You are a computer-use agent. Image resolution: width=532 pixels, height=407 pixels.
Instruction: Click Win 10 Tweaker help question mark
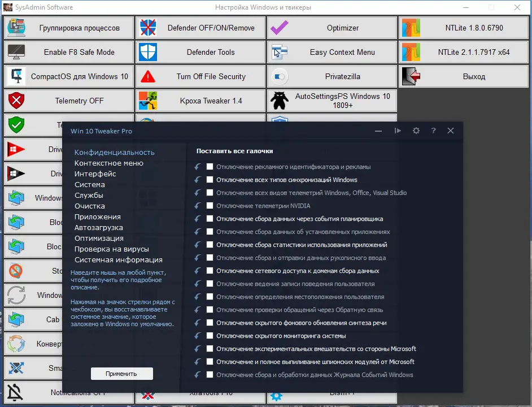(433, 131)
